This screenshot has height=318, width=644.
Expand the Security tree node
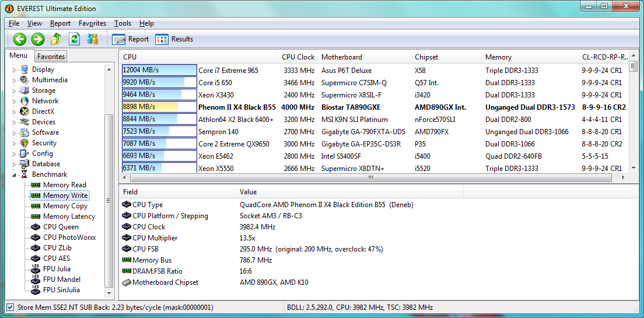click(x=15, y=143)
